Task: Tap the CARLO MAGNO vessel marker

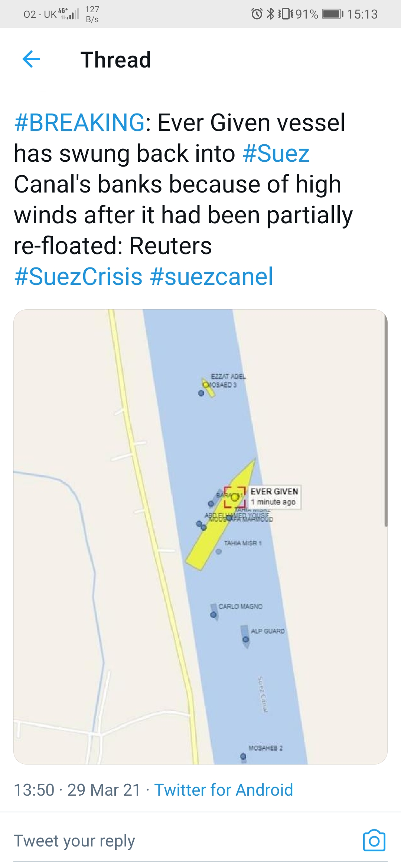Action: 213,615
